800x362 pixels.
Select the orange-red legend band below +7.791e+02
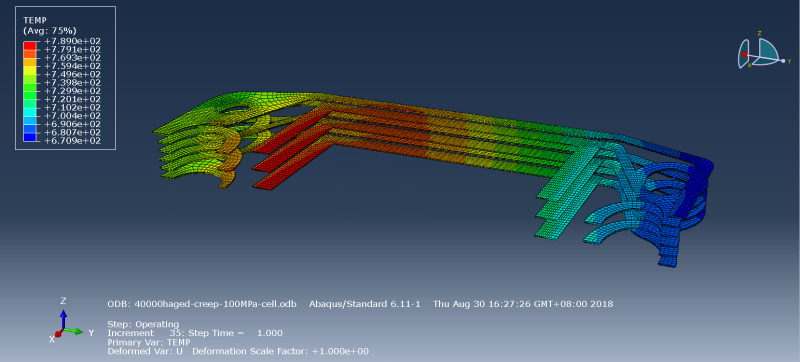(30, 54)
